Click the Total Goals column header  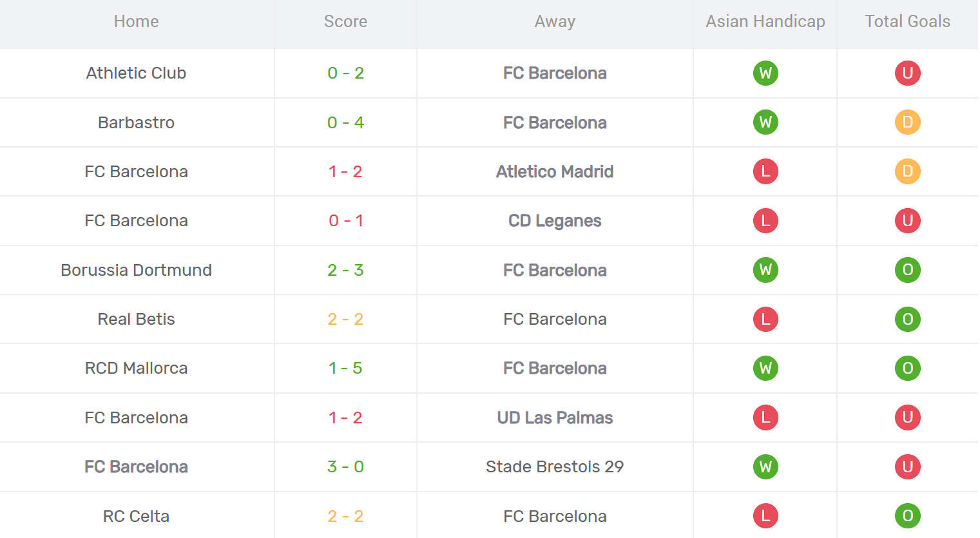click(x=907, y=21)
